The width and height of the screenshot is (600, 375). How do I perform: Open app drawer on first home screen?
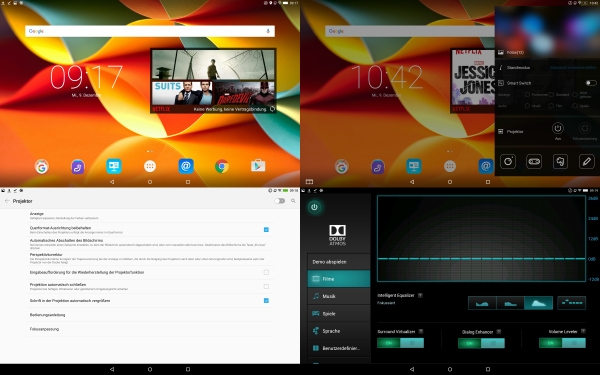click(x=150, y=166)
